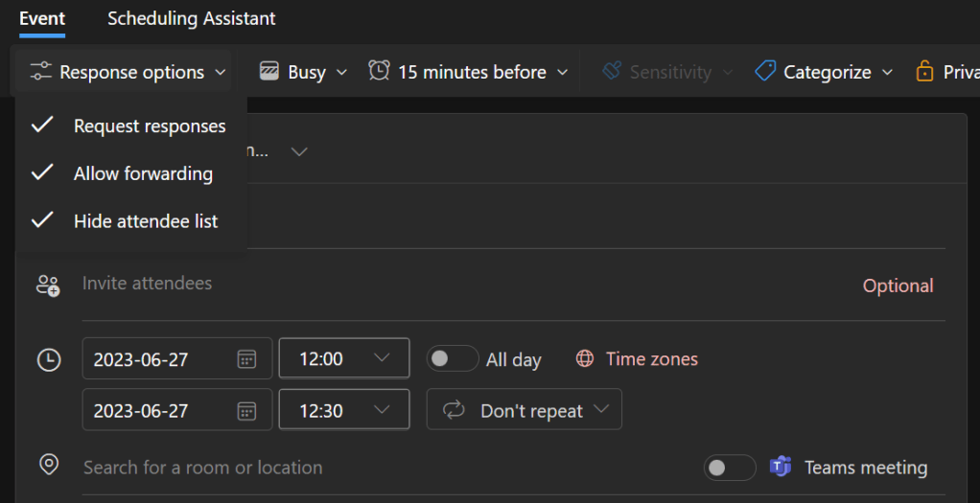Screen dimensions: 980x503
Task: Open the end date calendar picker icon
Action: pos(246,410)
